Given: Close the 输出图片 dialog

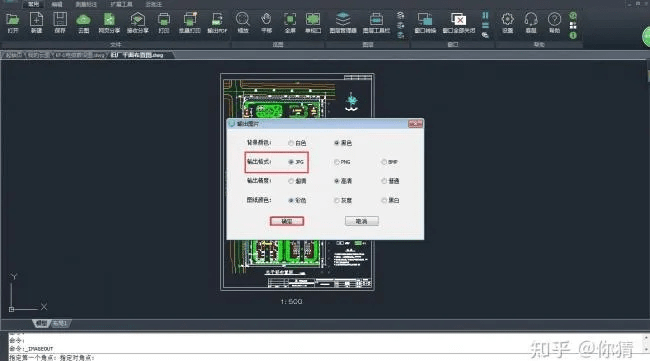Looking at the screenshot, I should [415, 124].
